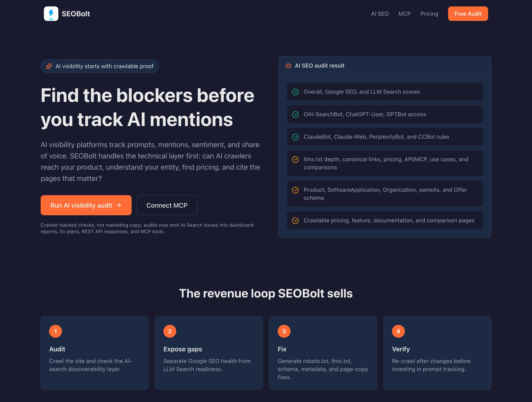Click the Free Audit button
The height and width of the screenshot is (402, 532).
tap(468, 14)
